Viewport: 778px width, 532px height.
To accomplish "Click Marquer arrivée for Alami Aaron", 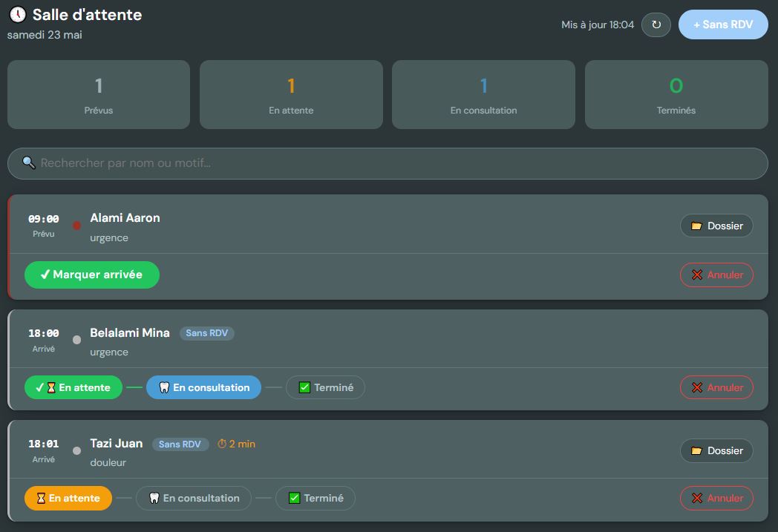I will 92,275.
